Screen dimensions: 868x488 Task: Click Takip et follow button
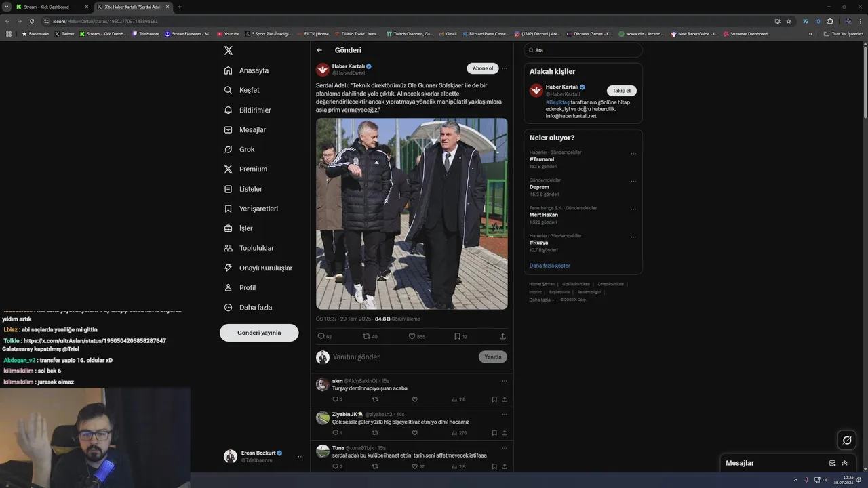(x=622, y=91)
